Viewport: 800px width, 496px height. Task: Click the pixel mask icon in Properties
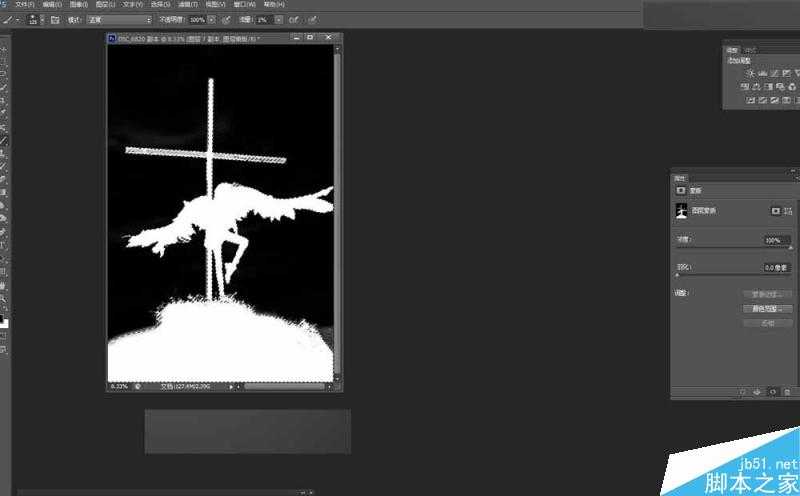coord(774,211)
